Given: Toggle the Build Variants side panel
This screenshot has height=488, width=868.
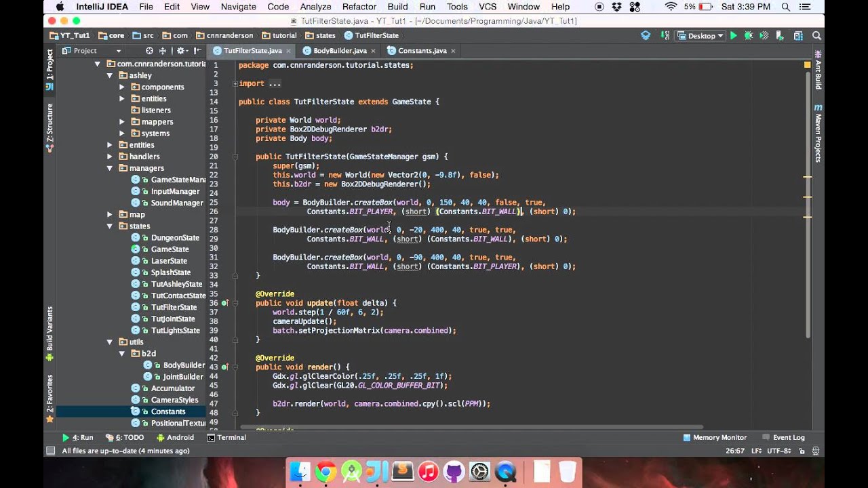Looking at the screenshot, I should point(50,333).
